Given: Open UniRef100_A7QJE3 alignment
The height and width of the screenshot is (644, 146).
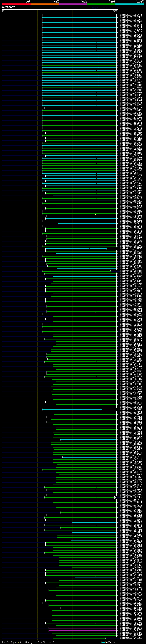Looking at the screenshot, I should [131, 58].
